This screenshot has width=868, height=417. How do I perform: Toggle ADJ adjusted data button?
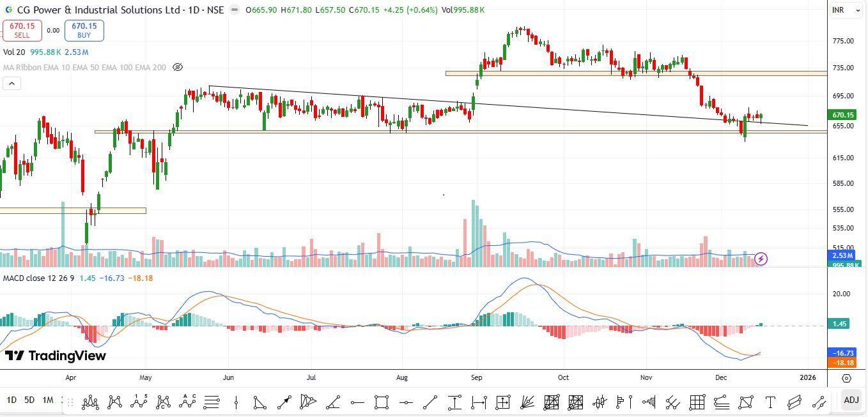click(851, 400)
